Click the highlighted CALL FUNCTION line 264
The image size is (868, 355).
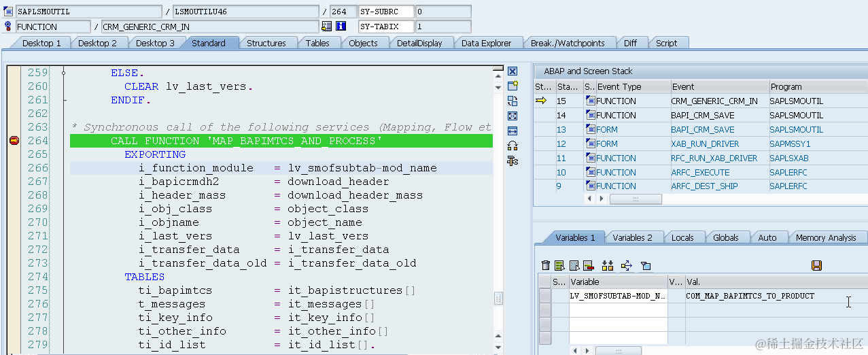click(281, 141)
